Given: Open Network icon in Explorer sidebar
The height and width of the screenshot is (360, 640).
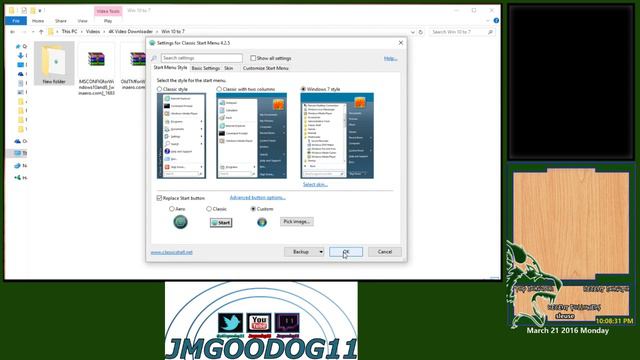Looking at the screenshot, I should pos(18,166).
